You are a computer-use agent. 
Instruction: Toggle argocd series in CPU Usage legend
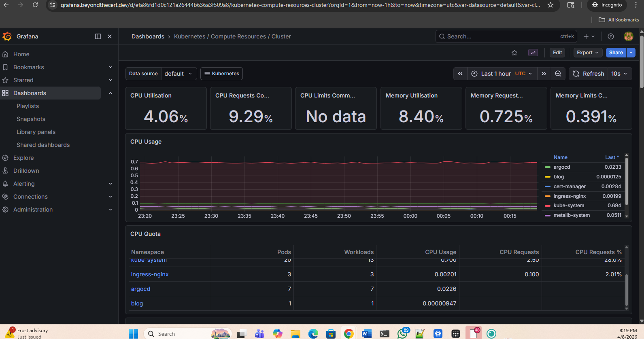[561, 167]
